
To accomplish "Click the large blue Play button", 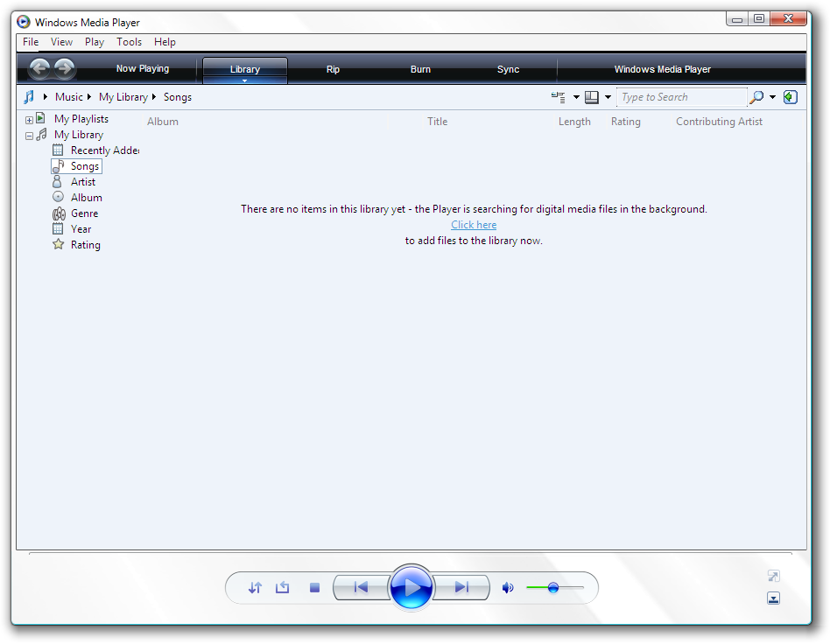I will coord(411,587).
